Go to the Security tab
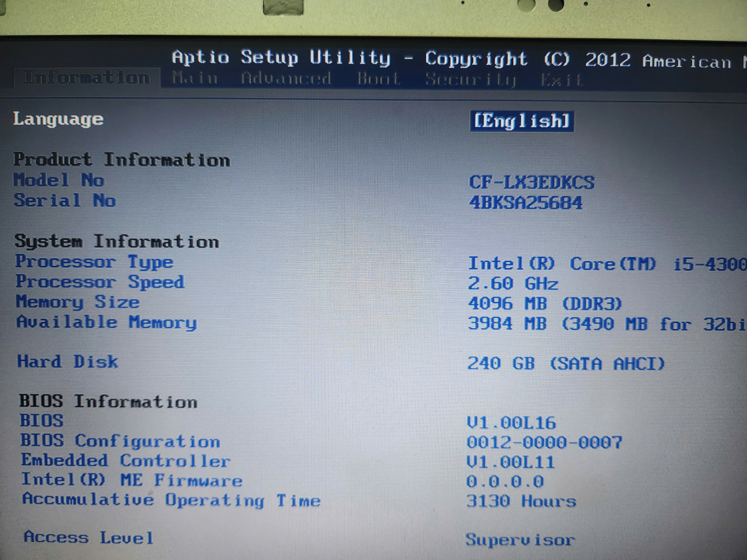The height and width of the screenshot is (560, 747). [x=471, y=80]
